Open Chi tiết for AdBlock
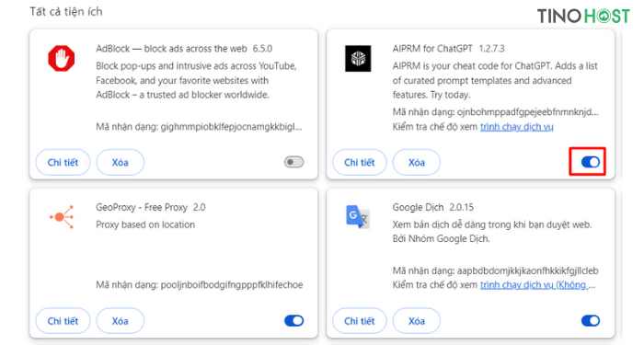Image resolution: width=644 pixels, height=345 pixels. pos(63,162)
